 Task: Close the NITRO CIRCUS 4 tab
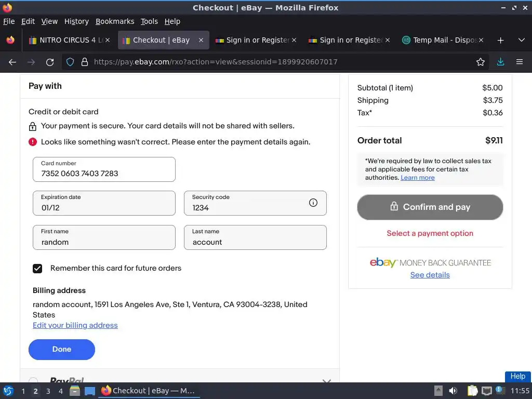coord(108,40)
